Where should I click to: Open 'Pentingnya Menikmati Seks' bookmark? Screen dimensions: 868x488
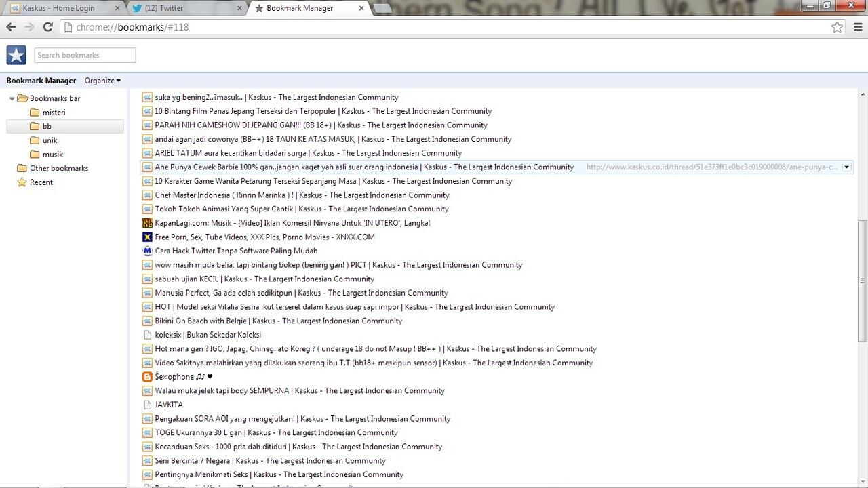[279, 474]
